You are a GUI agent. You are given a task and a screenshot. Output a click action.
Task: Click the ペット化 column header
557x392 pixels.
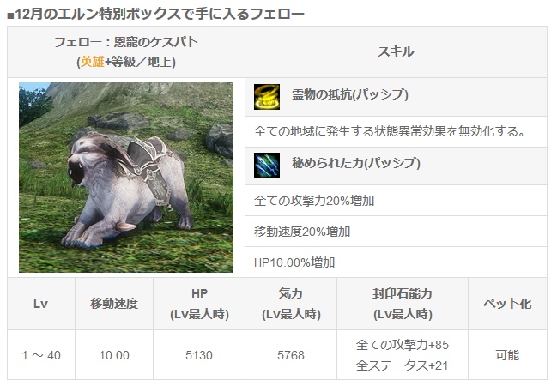point(507,304)
